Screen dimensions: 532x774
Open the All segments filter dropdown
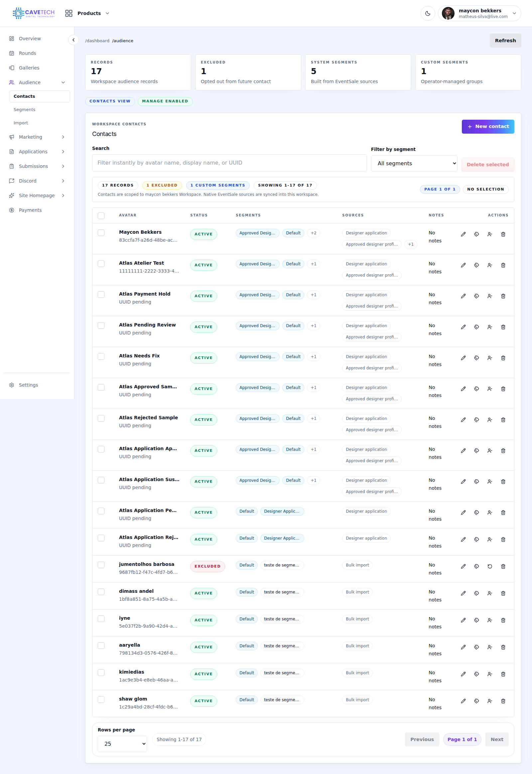click(414, 163)
